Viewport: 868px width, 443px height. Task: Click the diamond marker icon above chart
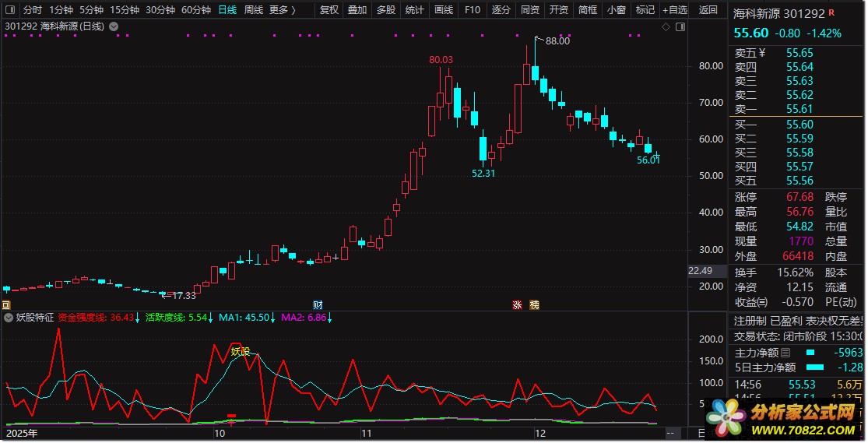coord(666,26)
